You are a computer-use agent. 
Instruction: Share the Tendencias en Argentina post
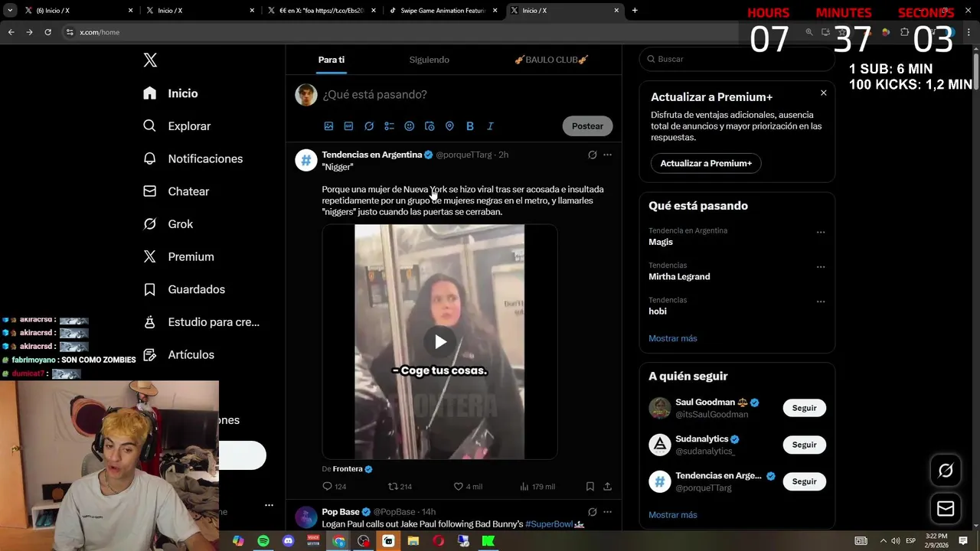click(x=607, y=486)
